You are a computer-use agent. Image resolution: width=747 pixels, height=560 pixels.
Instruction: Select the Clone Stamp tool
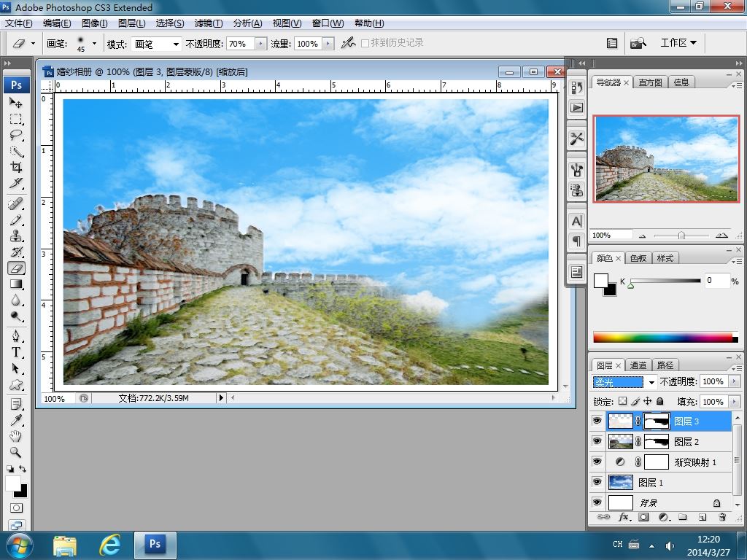pos(16,236)
